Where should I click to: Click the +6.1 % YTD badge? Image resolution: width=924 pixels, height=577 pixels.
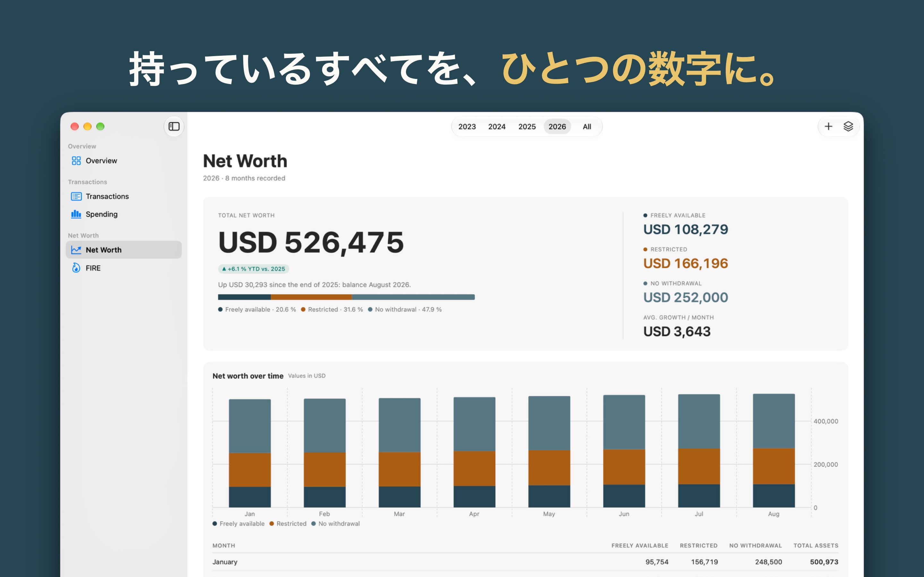click(253, 269)
